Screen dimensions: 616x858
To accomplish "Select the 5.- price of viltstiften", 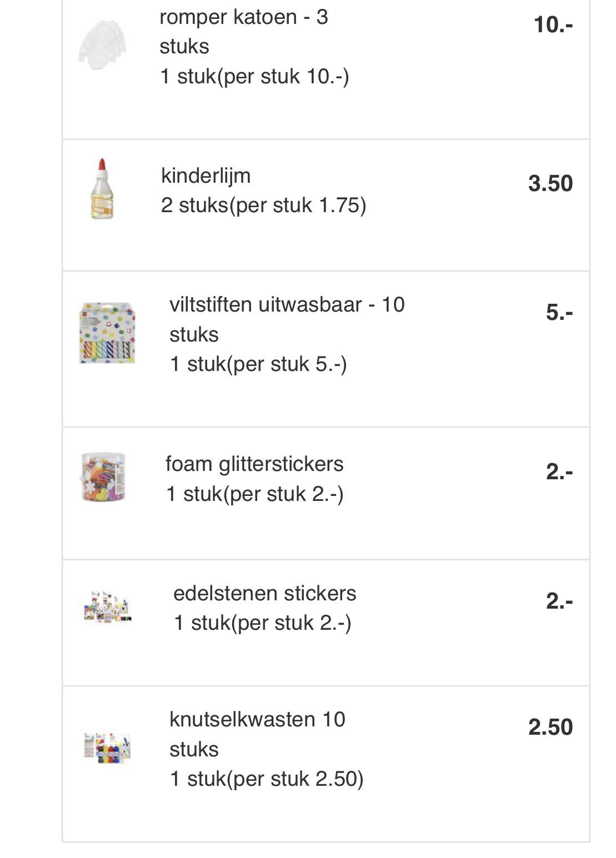I will pyautogui.click(x=559, y=312).
